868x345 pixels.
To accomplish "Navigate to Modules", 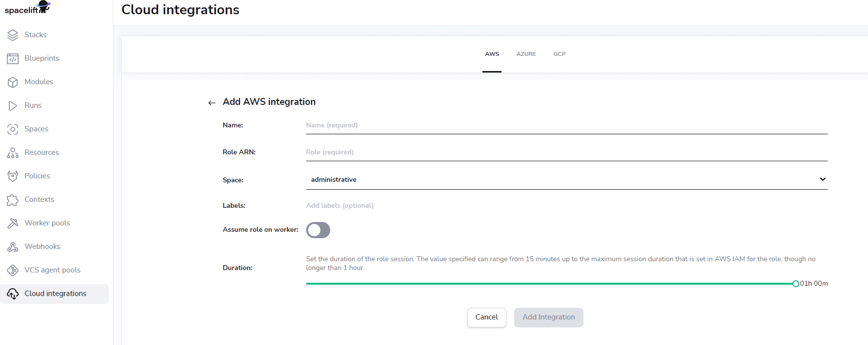I will coord(39,82).
